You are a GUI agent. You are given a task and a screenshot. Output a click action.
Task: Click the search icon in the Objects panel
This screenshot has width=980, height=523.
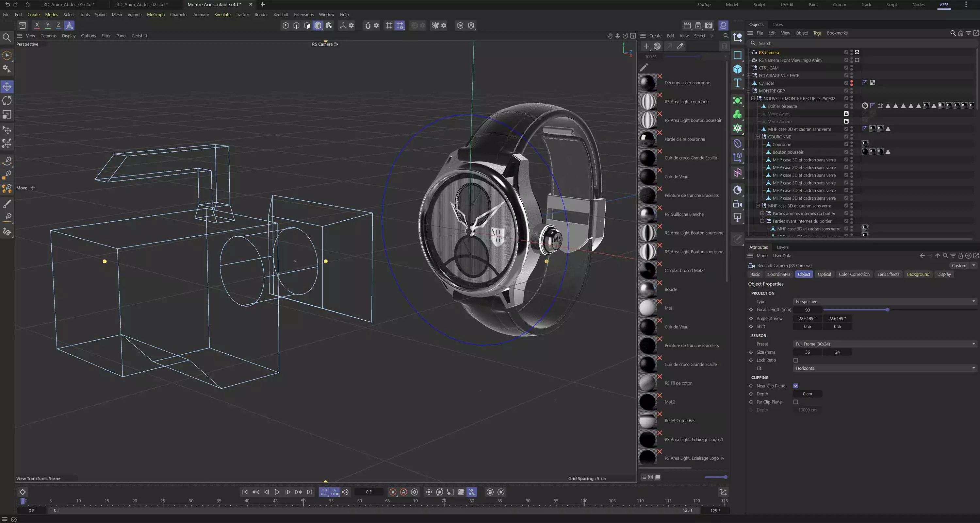click(953, 33)
